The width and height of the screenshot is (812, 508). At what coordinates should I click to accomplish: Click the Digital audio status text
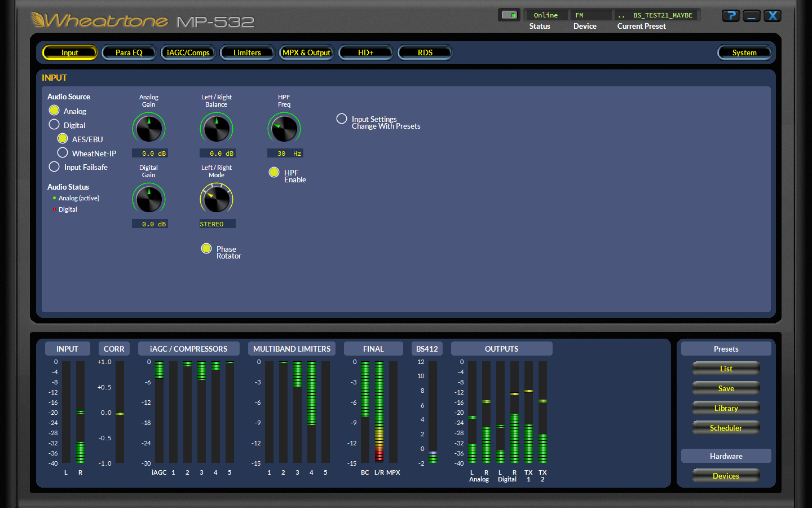(x=68, y=209)
